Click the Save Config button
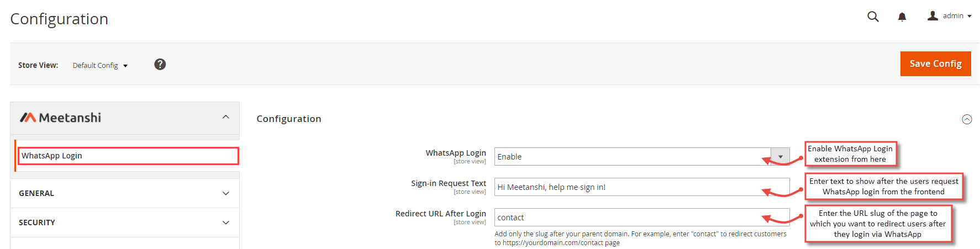Viewport: 980px width, 249px height. [x=935, y=63]
